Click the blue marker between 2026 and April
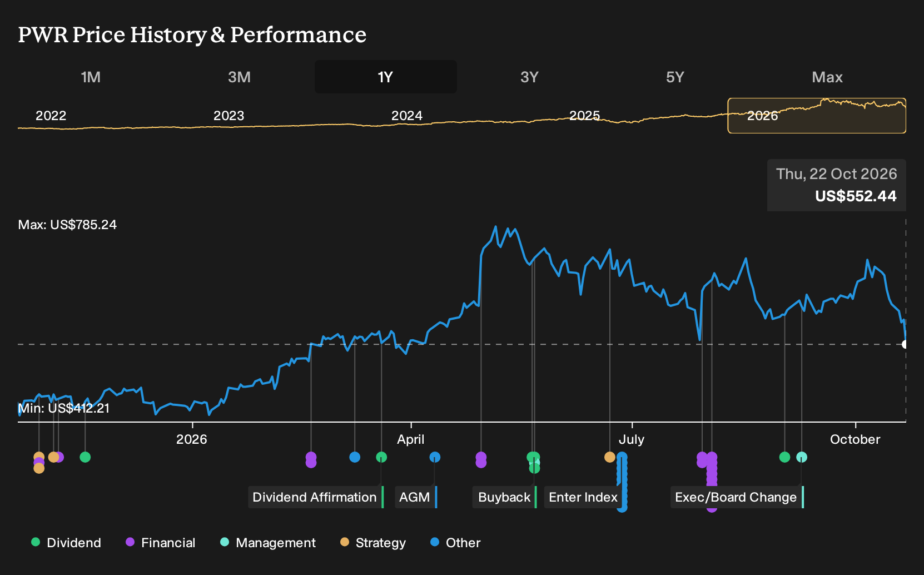 tap(355, 457)
